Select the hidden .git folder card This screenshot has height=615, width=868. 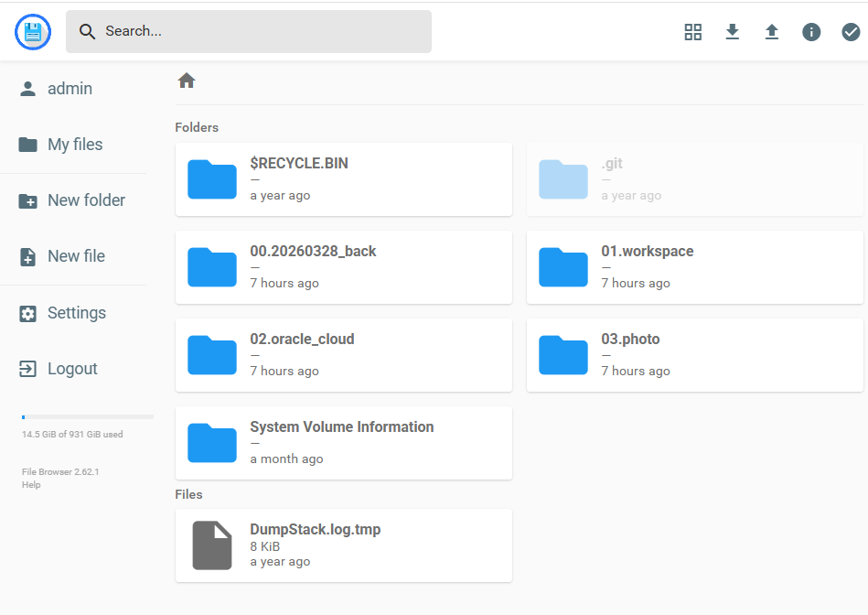point(695,179)
